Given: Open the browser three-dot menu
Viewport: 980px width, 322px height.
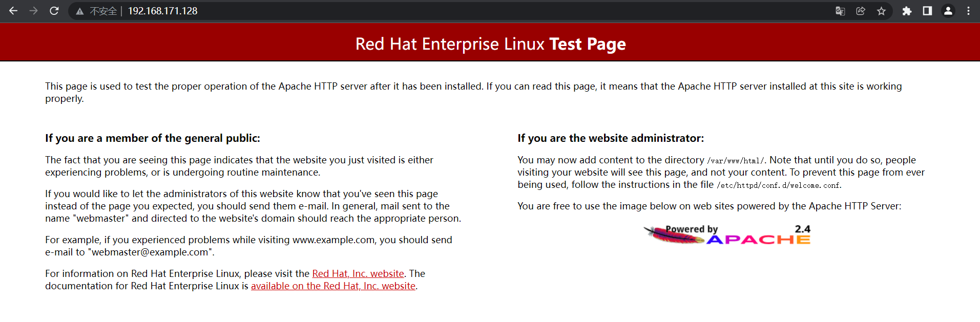Looking at the screenshot, I should pyautogui.click(x=968, y=11).
